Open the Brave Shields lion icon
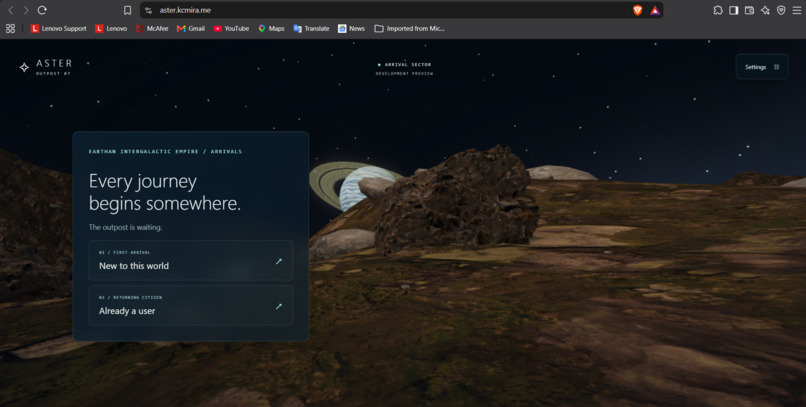806x407 pixels. coord(637,10)
